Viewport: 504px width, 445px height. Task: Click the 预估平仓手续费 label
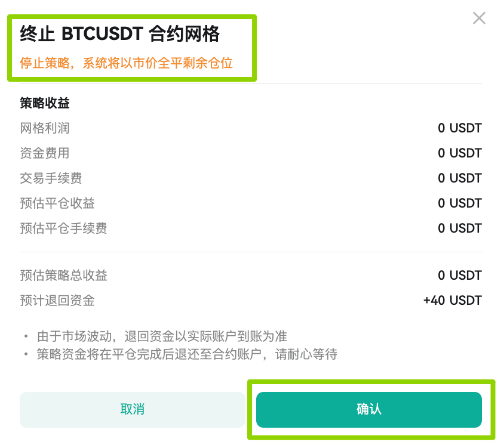coord(63,228)
